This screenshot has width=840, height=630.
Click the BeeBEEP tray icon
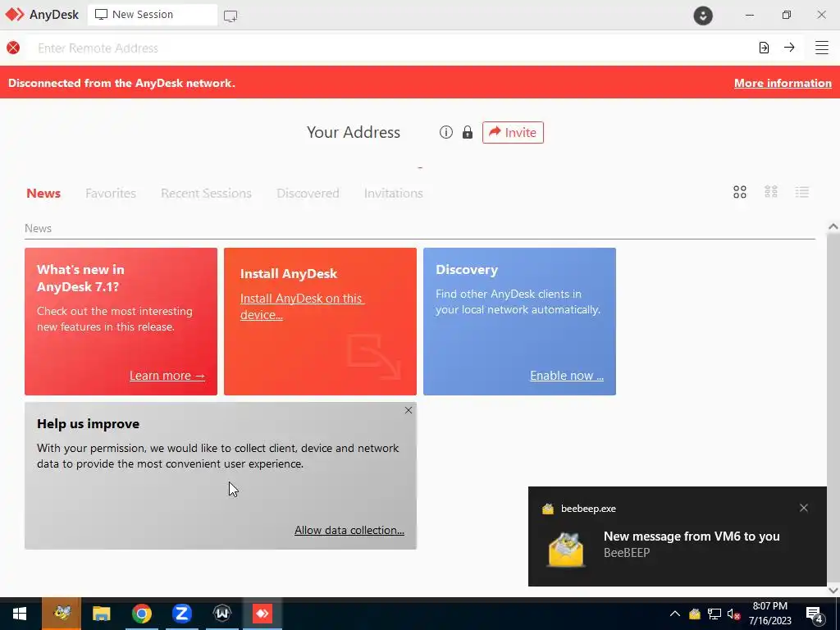point(695,614)
